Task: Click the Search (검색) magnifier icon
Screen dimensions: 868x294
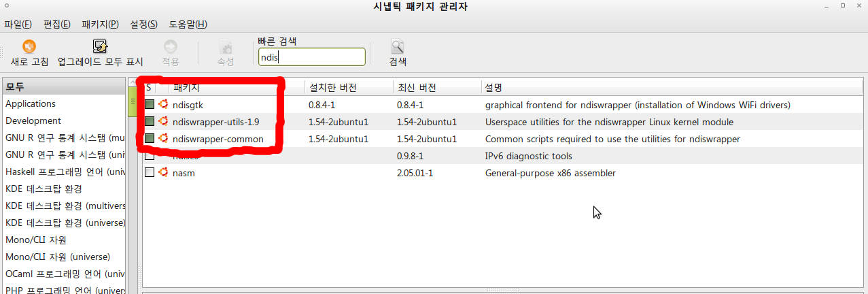Action: 398,46
